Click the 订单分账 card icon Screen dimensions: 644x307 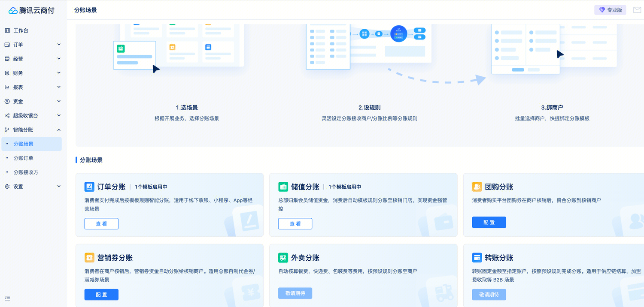click(x=89, y=186)
